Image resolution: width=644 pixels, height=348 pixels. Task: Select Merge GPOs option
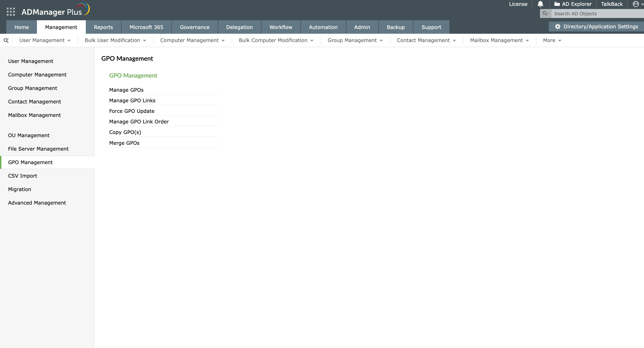124,143
